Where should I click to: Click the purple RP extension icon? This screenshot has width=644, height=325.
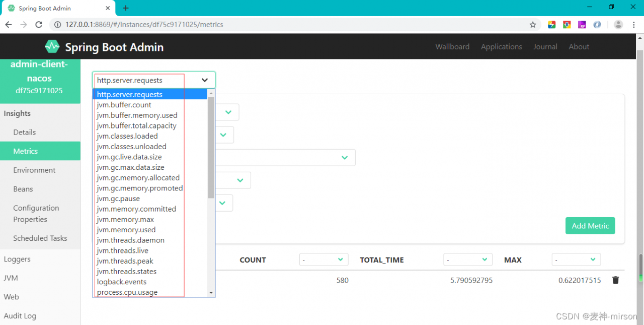tap(582, 25)
